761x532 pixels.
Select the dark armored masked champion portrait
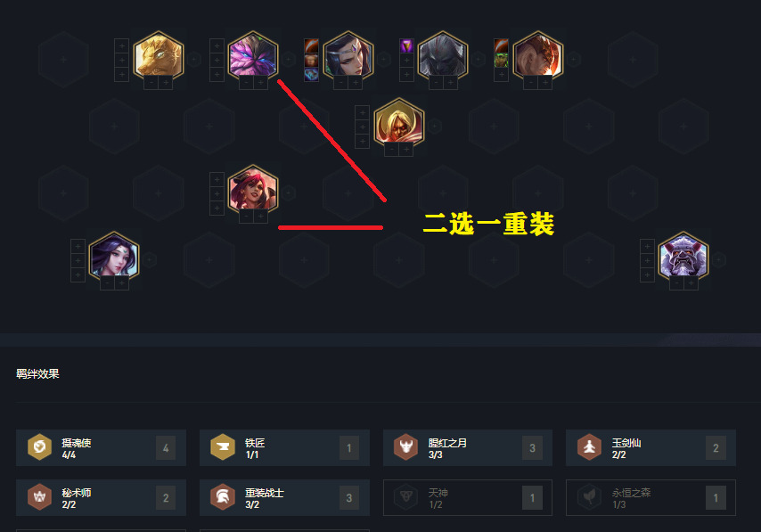coord(443,55)
